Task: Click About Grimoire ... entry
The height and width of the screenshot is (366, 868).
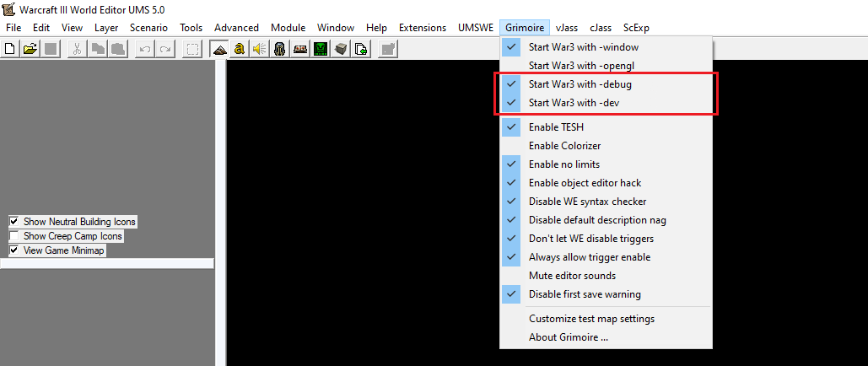Action: click(606, 337)
